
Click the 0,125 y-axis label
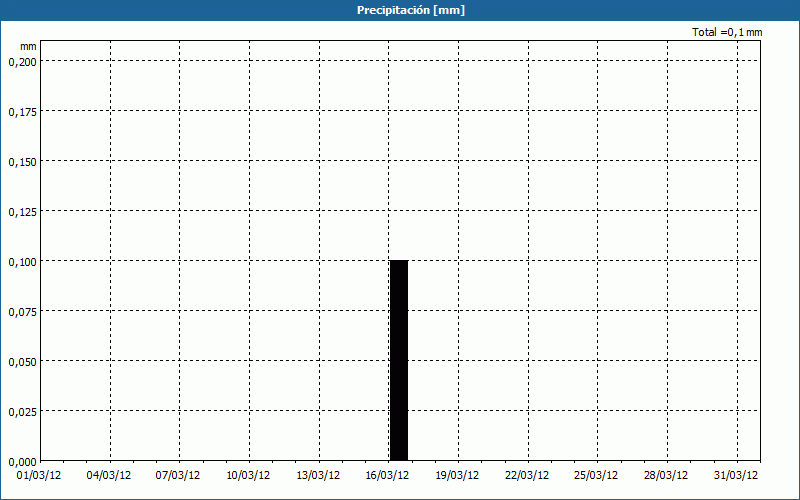[x=22, y=212]
